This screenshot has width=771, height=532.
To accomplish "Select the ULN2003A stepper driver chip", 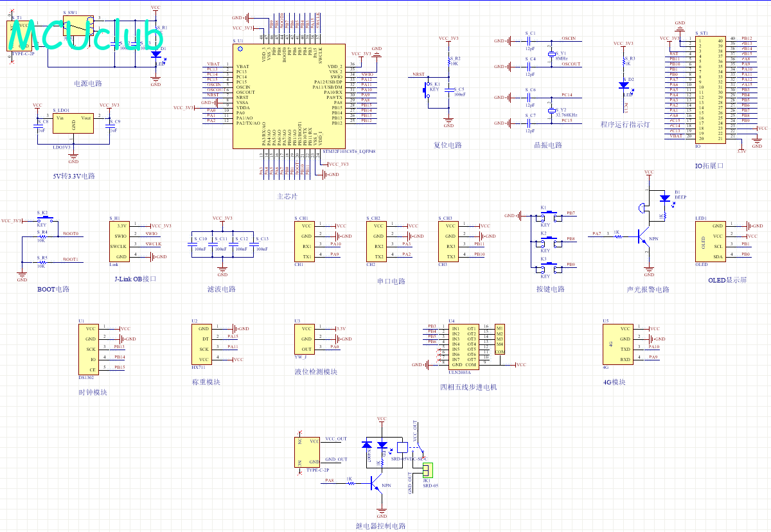I will 463,347.
